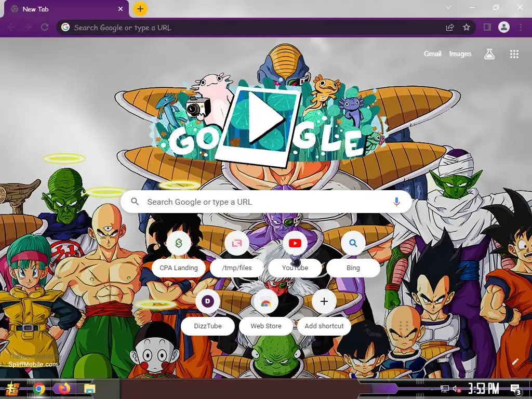Click the Add shortcut plus icon
The height and width of the screenshot is (399, 532).
tap(324, 301)
